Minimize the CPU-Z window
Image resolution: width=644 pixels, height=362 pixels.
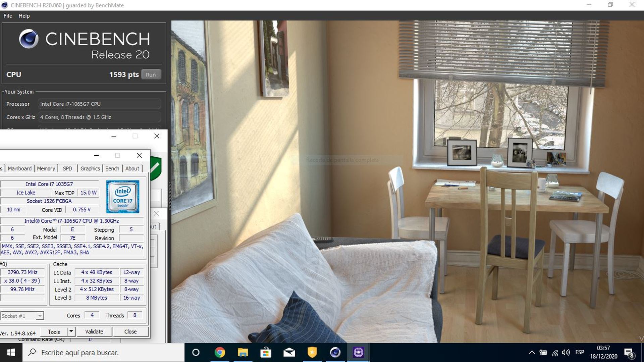click(x=96, y=155)
